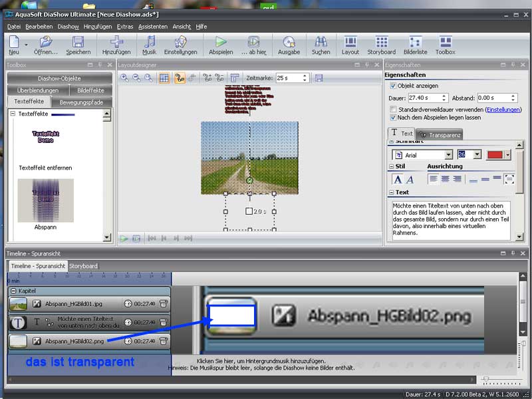This screenshot has width=532, height=399.
Task: Start playback with the Abspielen icon
Action: (x=220, y=43)
